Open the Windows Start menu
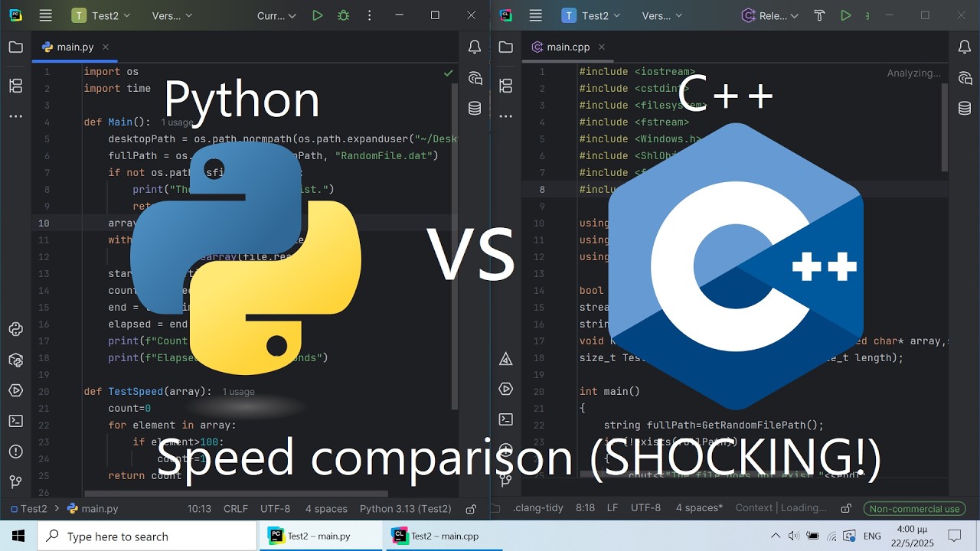The image size is (980, 551). point(18,536)
